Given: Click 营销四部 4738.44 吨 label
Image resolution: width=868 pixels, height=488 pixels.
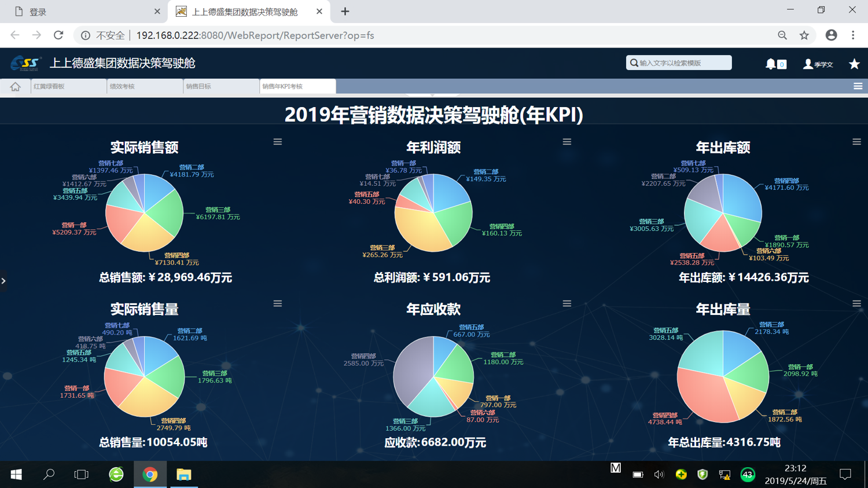Looking at the screenshot, I should click(665, 419).
